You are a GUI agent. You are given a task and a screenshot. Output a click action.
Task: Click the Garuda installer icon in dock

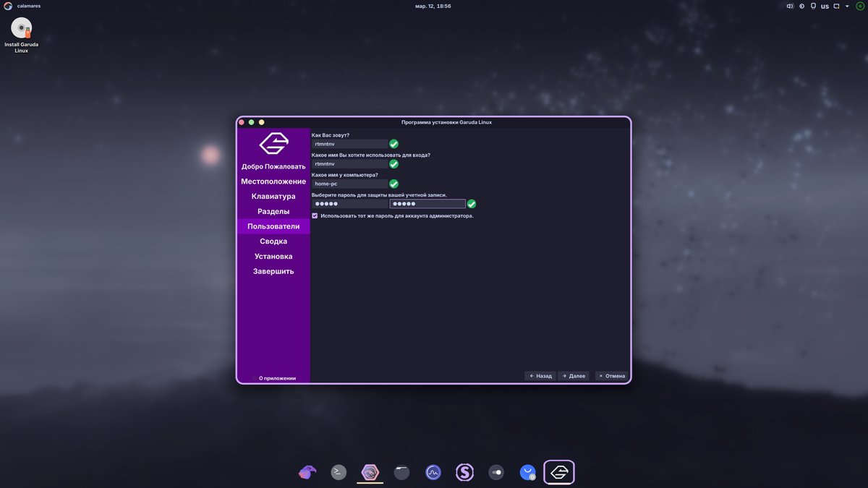559,472
